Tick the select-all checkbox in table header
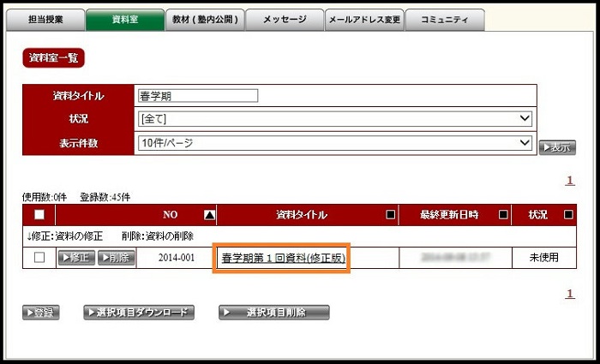Image resolution: width=600 pixels, height=364 pixels. pyautogui.click(x=39, y=215)
